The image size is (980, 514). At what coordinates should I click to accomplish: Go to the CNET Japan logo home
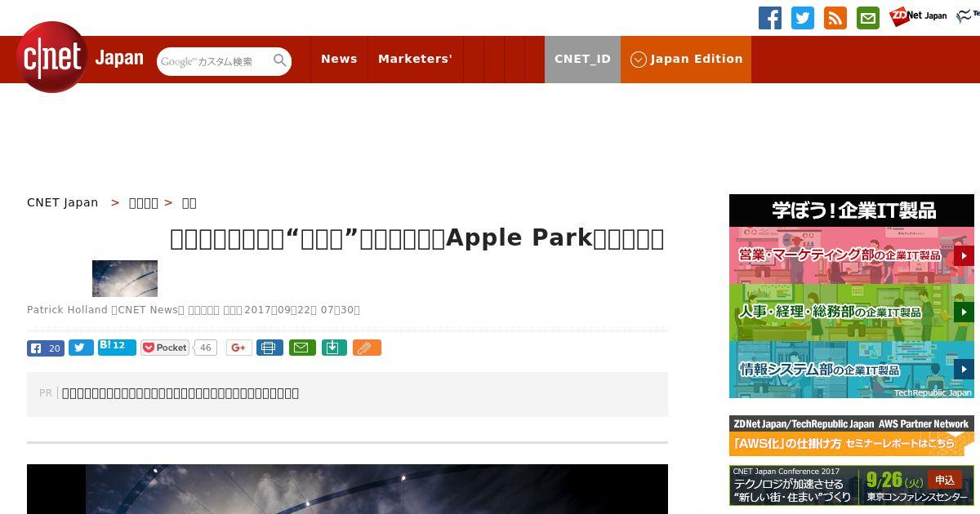[80, 57]
